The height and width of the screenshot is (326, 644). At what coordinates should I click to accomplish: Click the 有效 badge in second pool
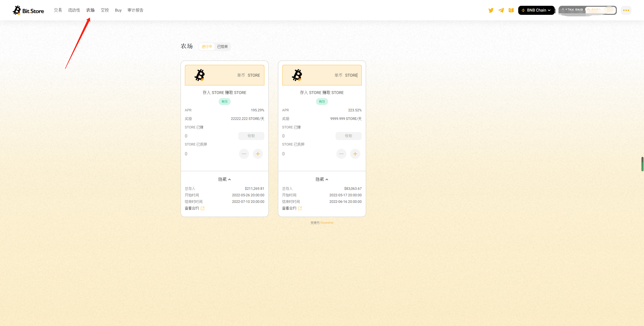pyautogui.click(x=322, y=102)
